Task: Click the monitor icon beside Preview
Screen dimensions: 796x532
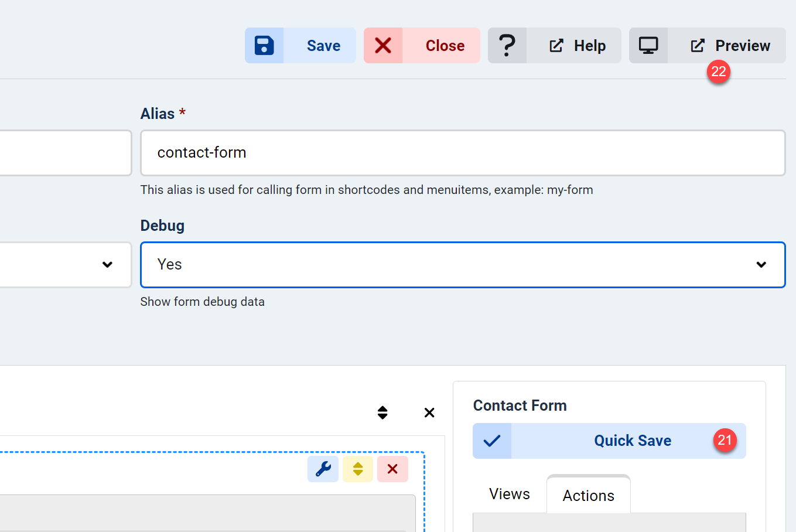Action: pos(648,46)
